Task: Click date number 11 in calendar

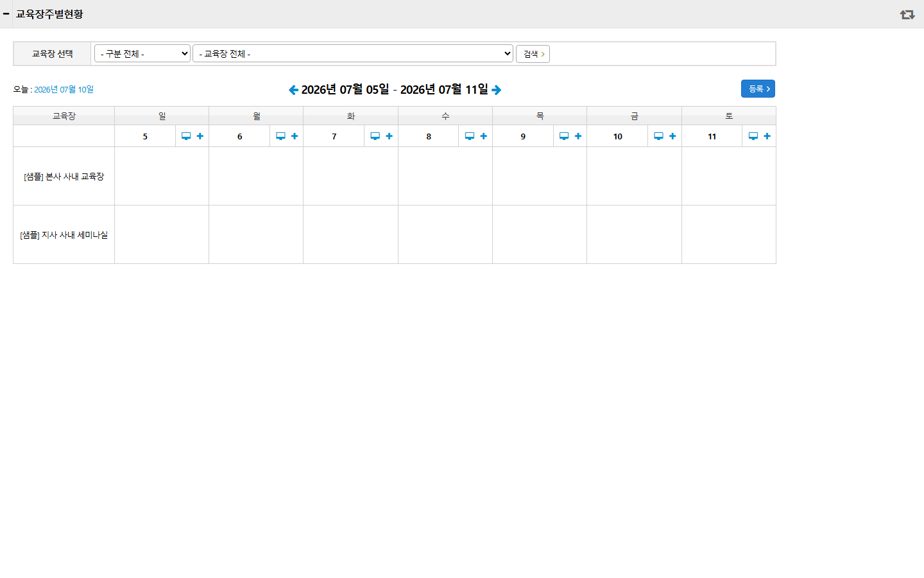Action: pos(712,136)
